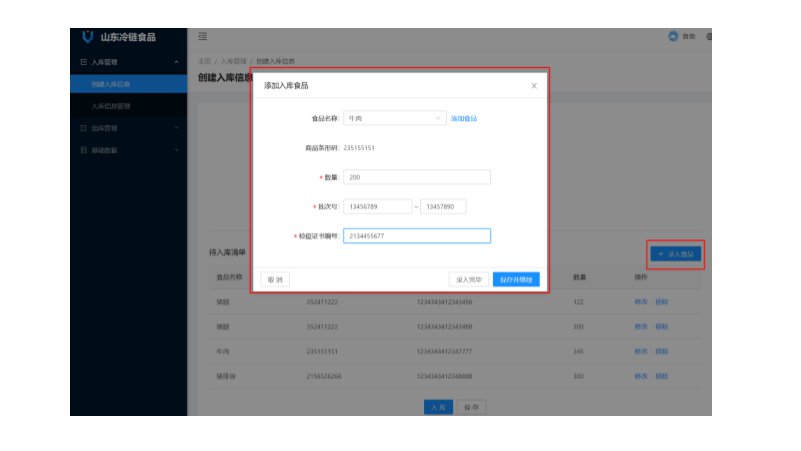Click the 出库管理 menu icon
801x451 pixels.
(x=84, y=128)
